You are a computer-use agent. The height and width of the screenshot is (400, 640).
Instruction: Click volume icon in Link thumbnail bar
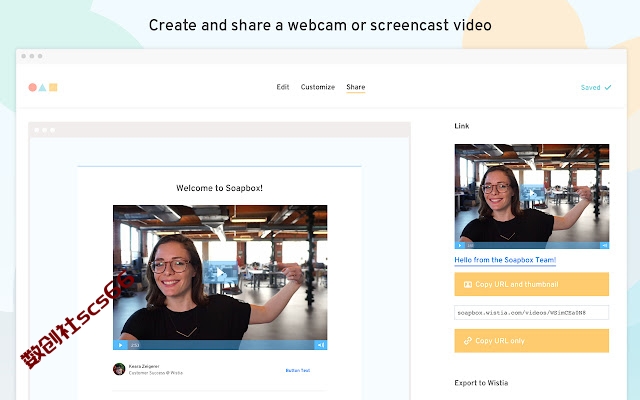click(604, 245)
